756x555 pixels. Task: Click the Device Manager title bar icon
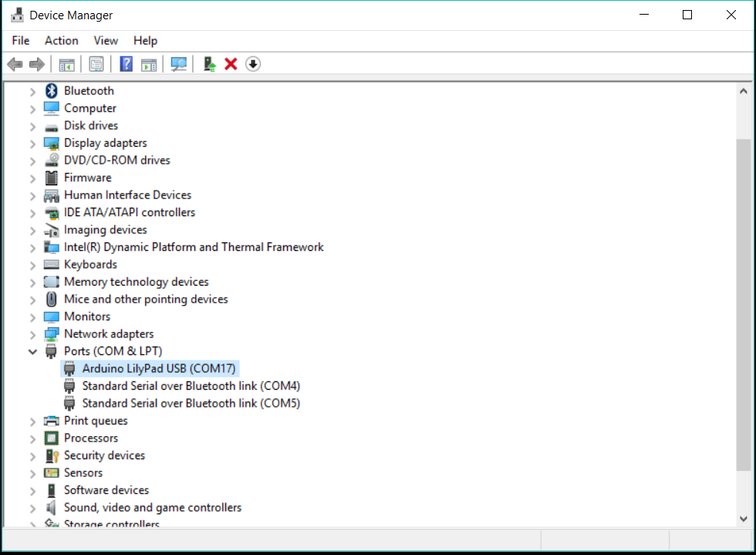coord(17,15)
